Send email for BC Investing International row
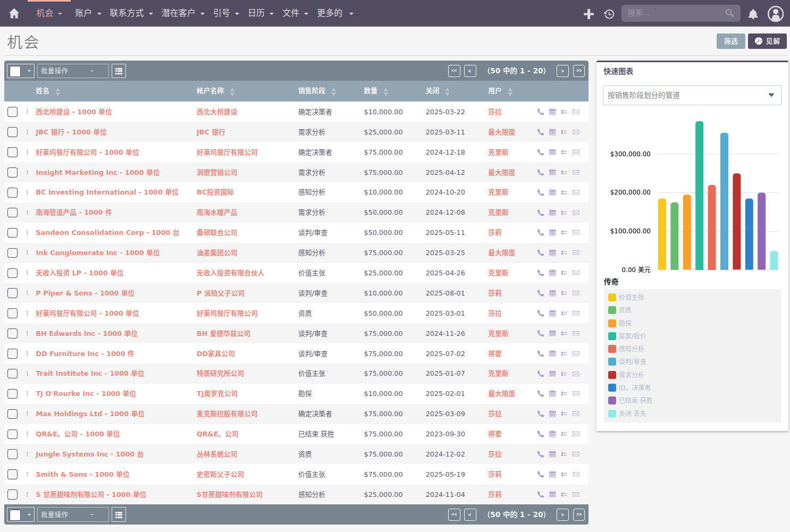Screen dimensions: 790x532 (576, 192)
